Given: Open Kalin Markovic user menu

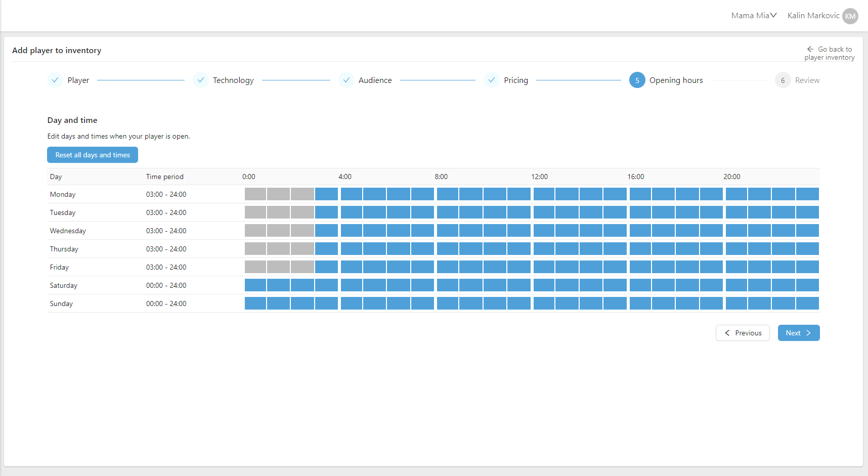Looking at the screenshot, I should (813, 16).
